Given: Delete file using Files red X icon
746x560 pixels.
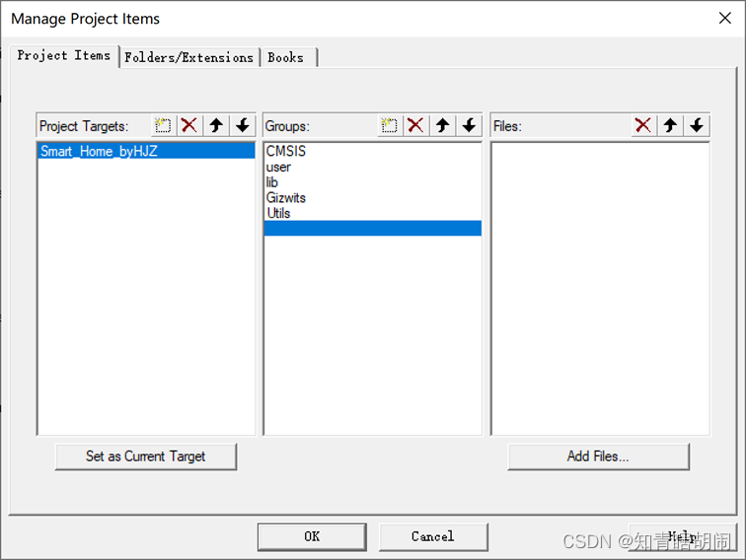Looking at the screenshot, I should tap(643, 125).
